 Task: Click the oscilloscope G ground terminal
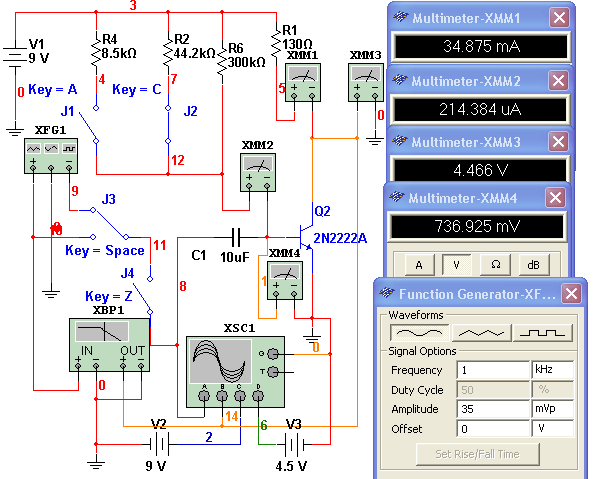[273, 354]
